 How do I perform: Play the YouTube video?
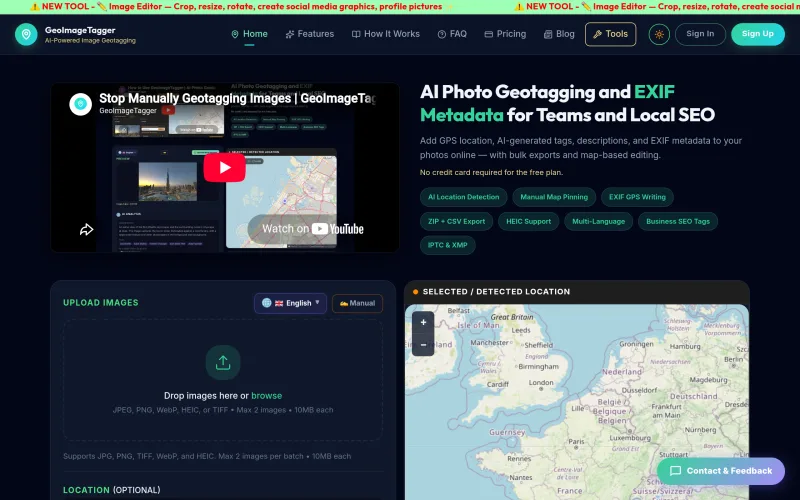pyautogui.click(x=224, y=167)
